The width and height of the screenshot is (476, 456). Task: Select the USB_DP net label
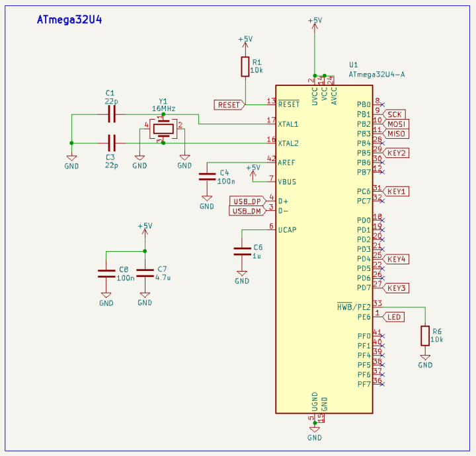[x=245, y=201]
